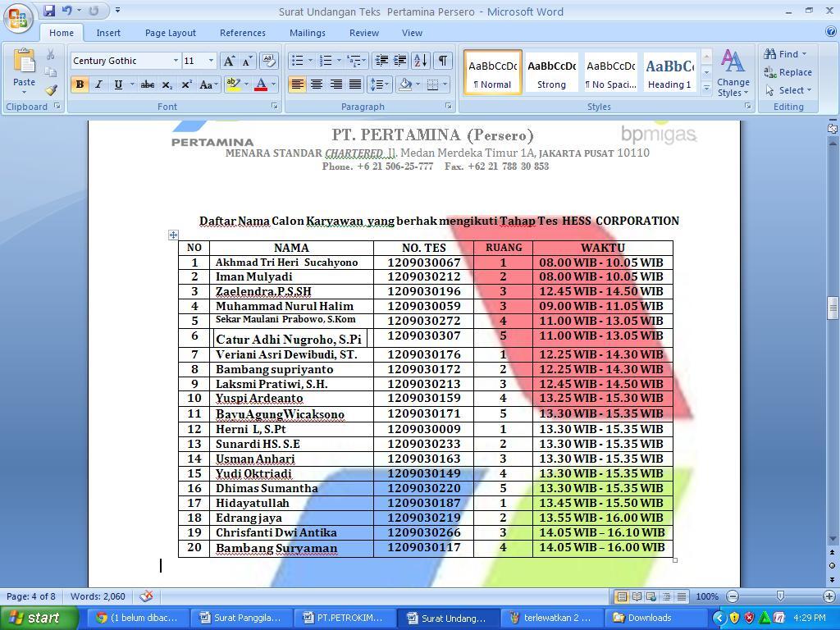Open the Page Layout tab
The width and height of the screenshot is (840, 630).
coord(171,33)
